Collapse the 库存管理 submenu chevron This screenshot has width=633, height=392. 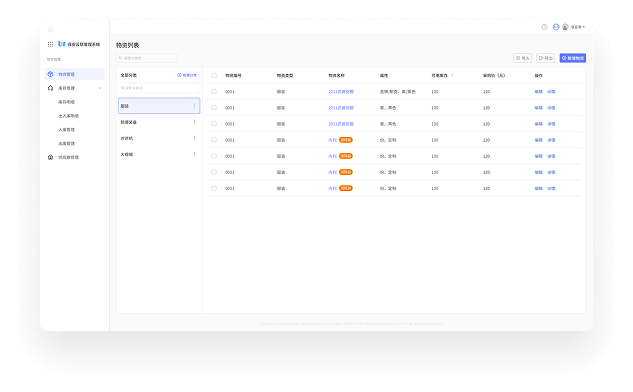pos(100,88)
